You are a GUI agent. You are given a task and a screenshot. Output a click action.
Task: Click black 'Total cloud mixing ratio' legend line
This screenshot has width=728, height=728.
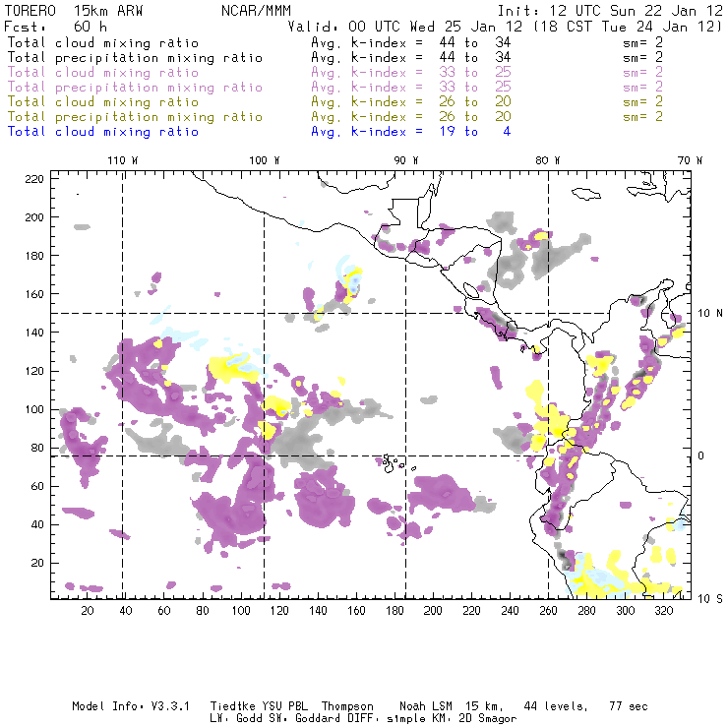[103, 42]
